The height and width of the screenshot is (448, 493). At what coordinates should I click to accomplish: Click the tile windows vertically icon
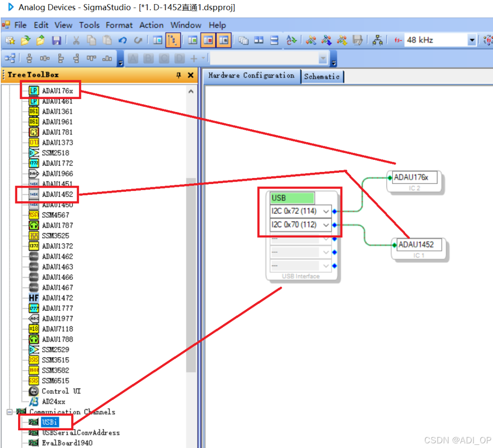[x=259, y=40]
